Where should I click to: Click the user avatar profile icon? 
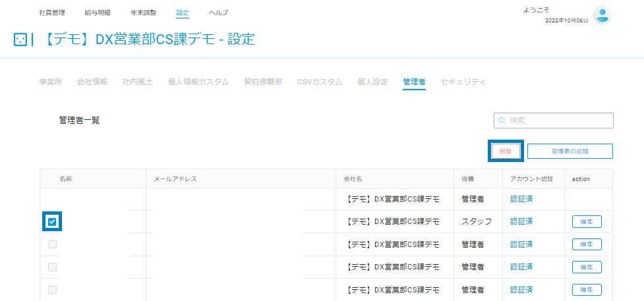pos(602,15)
